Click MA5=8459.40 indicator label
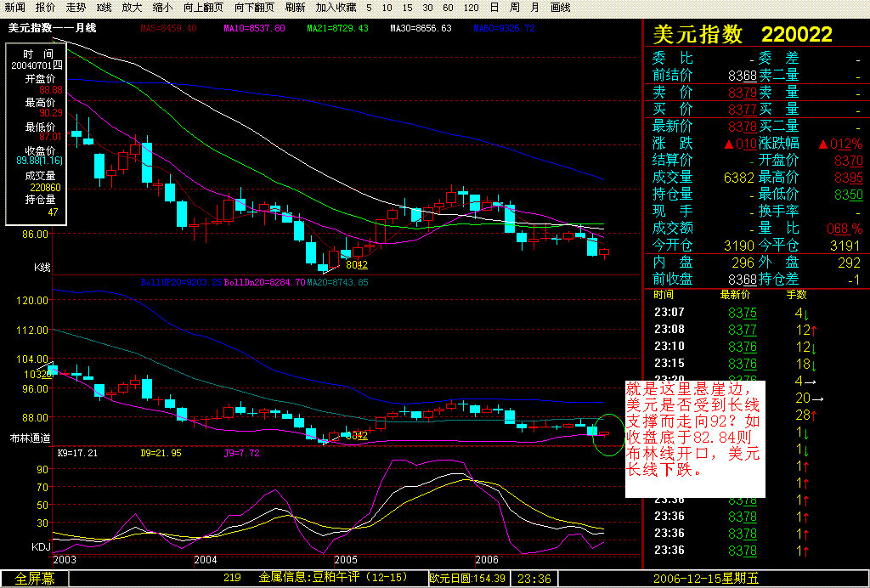The image size is (870, 588). pyautogui.click(x=169, y=28)
